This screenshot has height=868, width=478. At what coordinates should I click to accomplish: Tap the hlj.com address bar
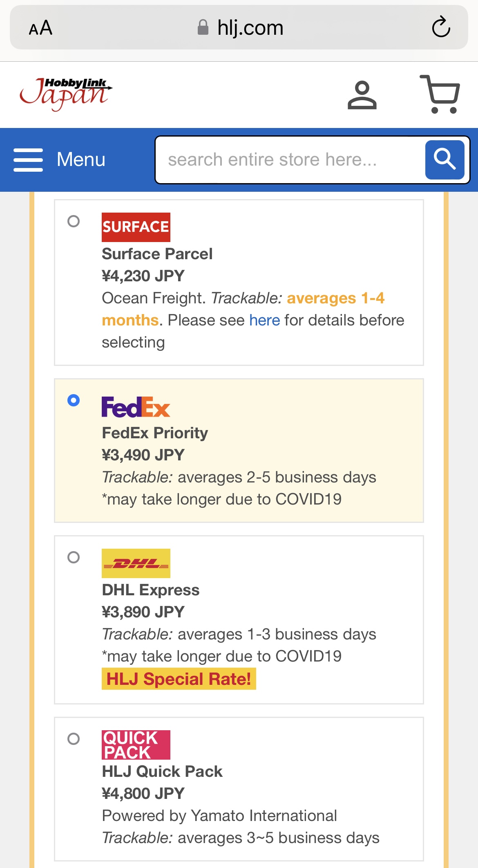coord(250,28)
